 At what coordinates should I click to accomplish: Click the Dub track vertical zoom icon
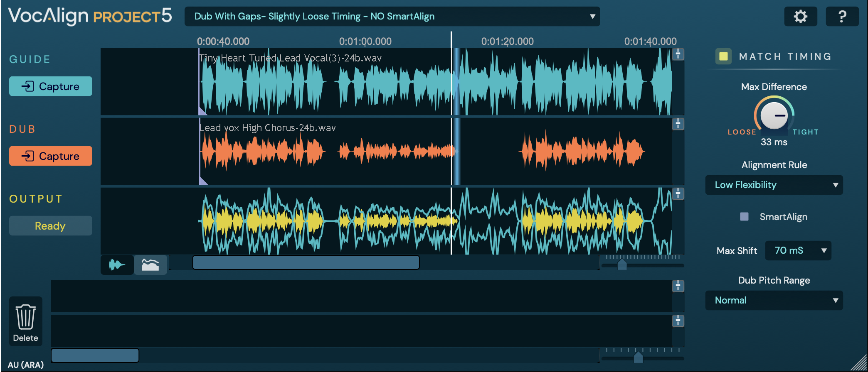pyautogui.click(x=678, y=124)
